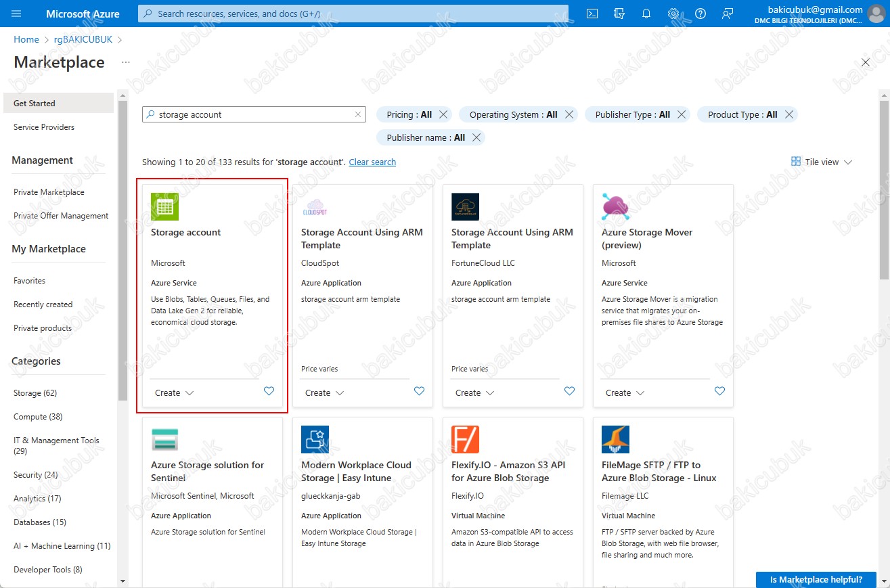
Task: Click the global Azure search box
Action: point(353,14)
